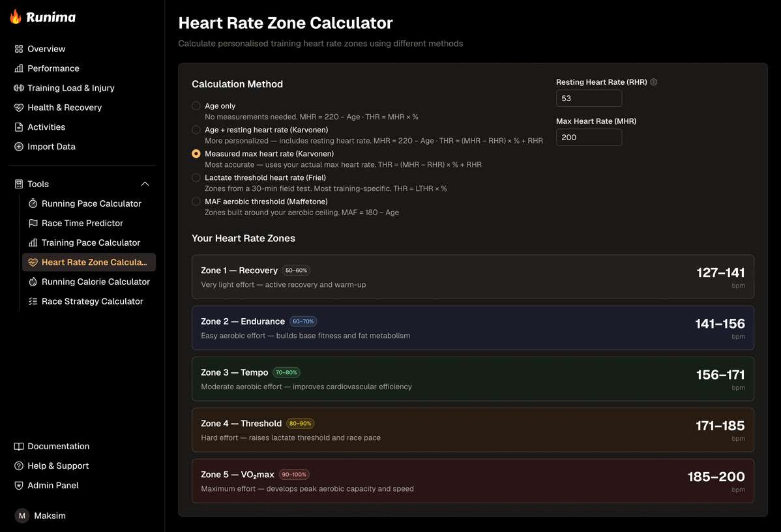Click the 141–156 bpm value
The image size is (781, 532).
pyautogui.click(x=720, y=324)
